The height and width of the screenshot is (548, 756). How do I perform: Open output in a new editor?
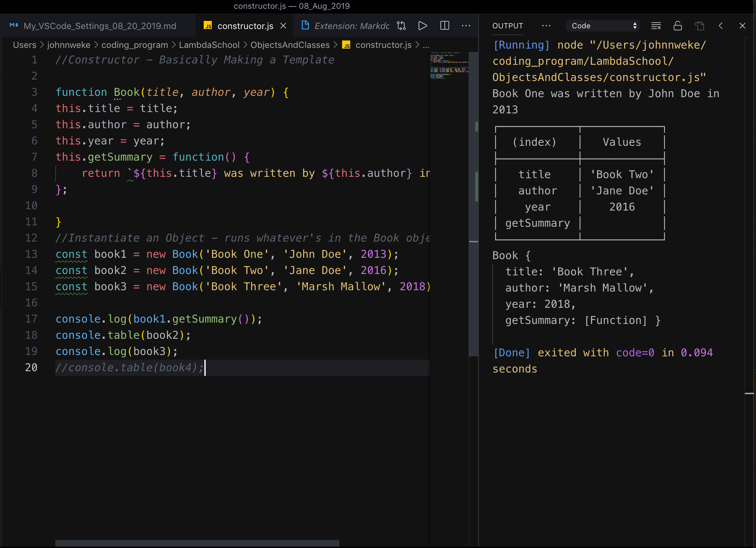click(x=700, y=26)
